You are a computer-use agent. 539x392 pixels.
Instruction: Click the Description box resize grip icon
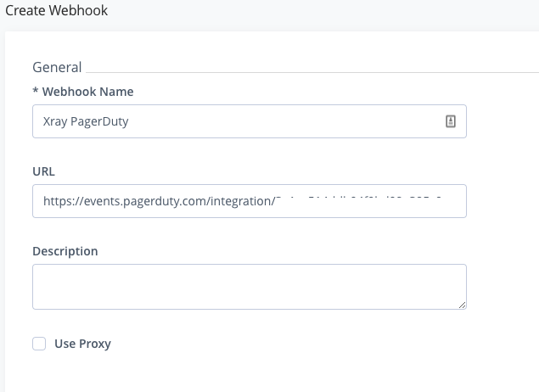[462, 305]
